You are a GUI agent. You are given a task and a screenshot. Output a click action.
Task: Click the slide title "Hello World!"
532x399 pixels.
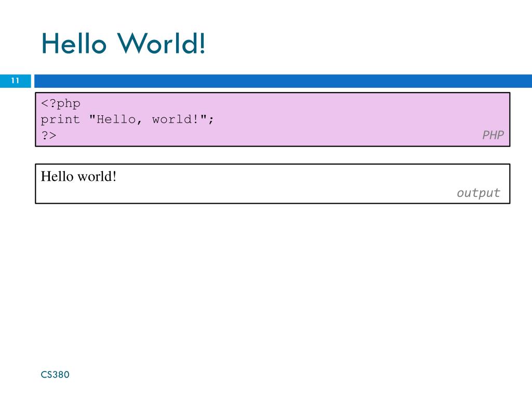[x=123, y=44]
